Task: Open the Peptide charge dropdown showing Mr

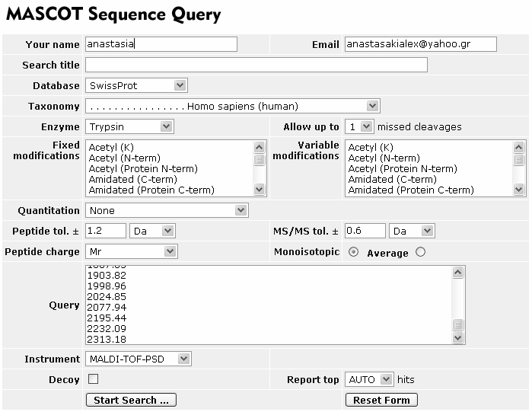Action: [x=132, y=251]
